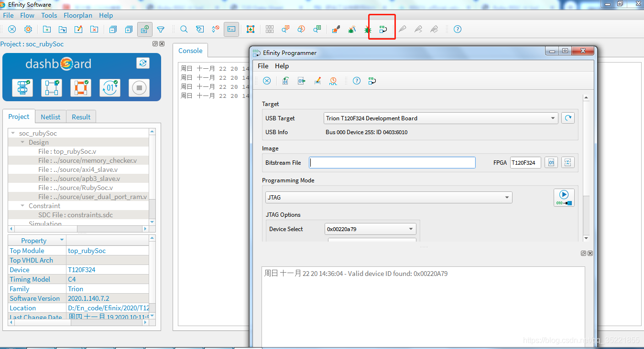Screen dimensions: 644x349
Task: Open the Property column header dropdown
Action: pos(62,240)
